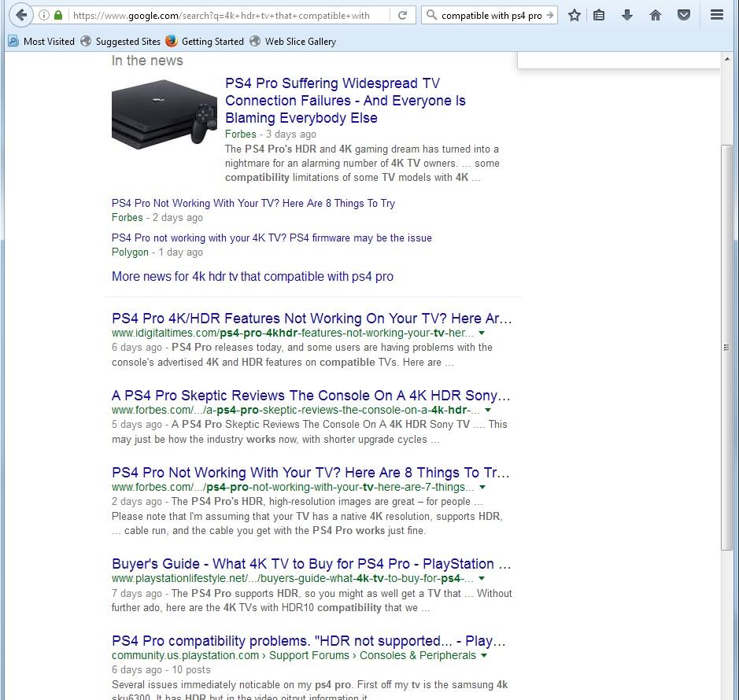Open the Firefox hamburger menu
This screenshot has width=739, height=700.
tap(716, 15)
